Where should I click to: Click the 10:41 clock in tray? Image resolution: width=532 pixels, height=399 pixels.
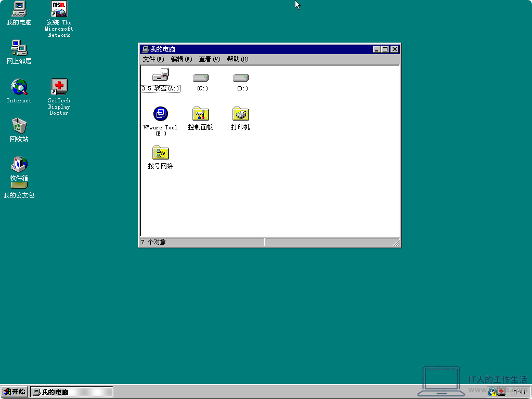tap(518, 392)
